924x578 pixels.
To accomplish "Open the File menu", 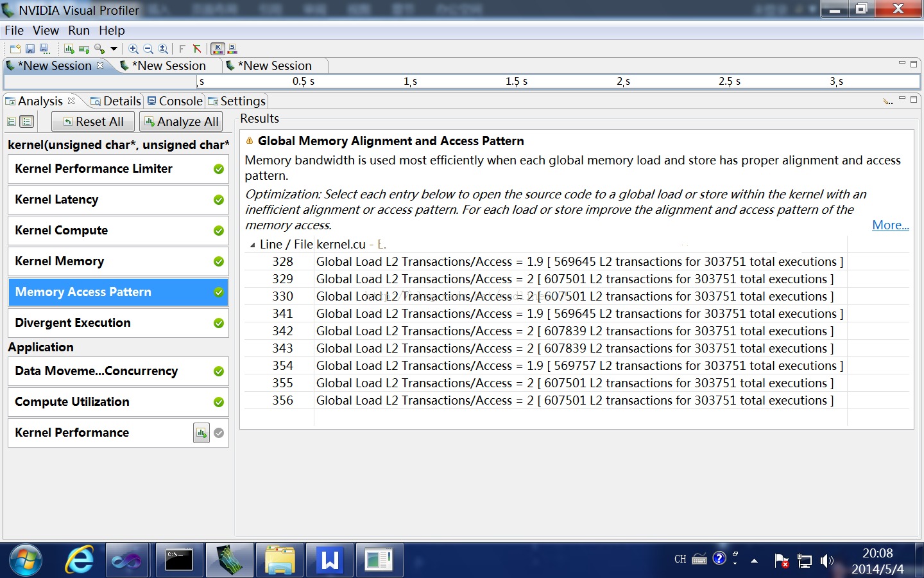I will 14,30.
